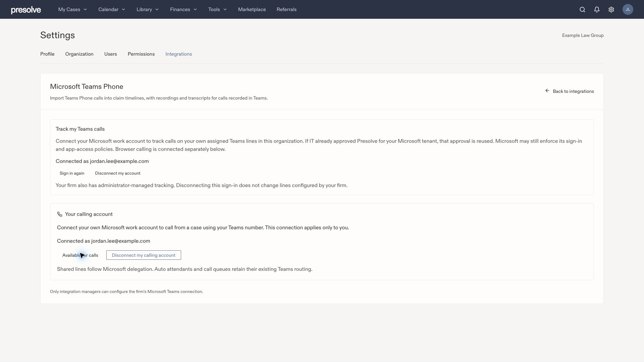Click the Only integration managers note
The height and width of the screenshot is (362, 644).
(126, 292)
